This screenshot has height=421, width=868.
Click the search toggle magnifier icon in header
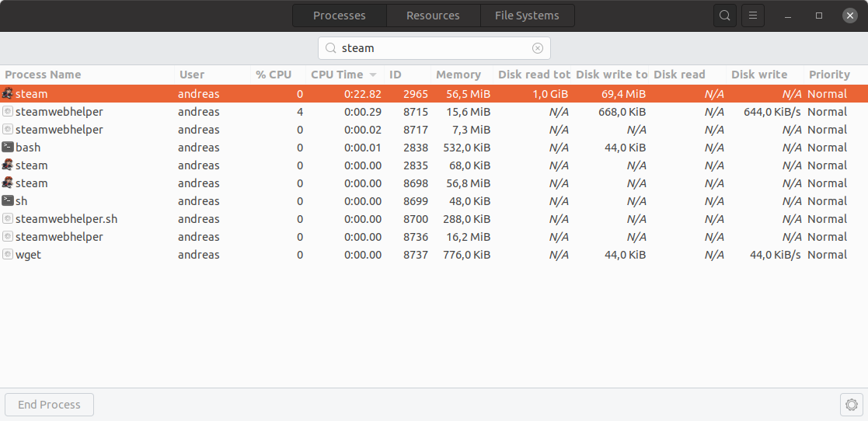pyautogui.click(x=724, y=16)
